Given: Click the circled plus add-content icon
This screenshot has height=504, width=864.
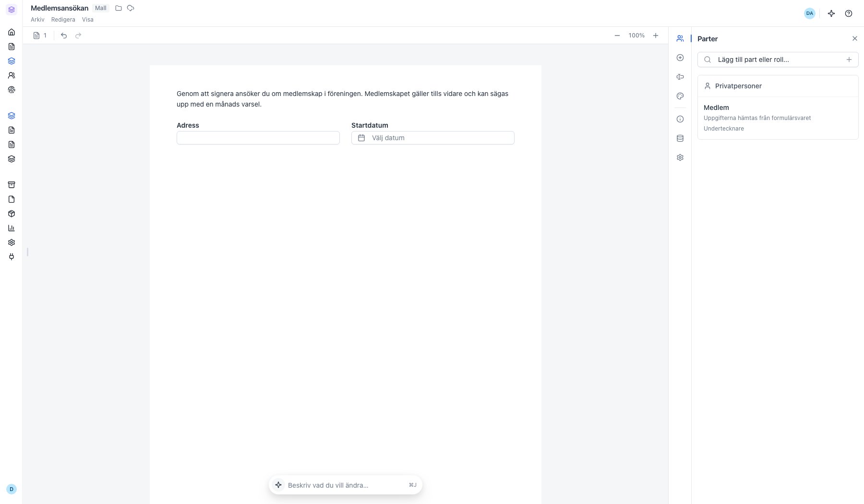Looking at the screenshot, I should 680,58.
